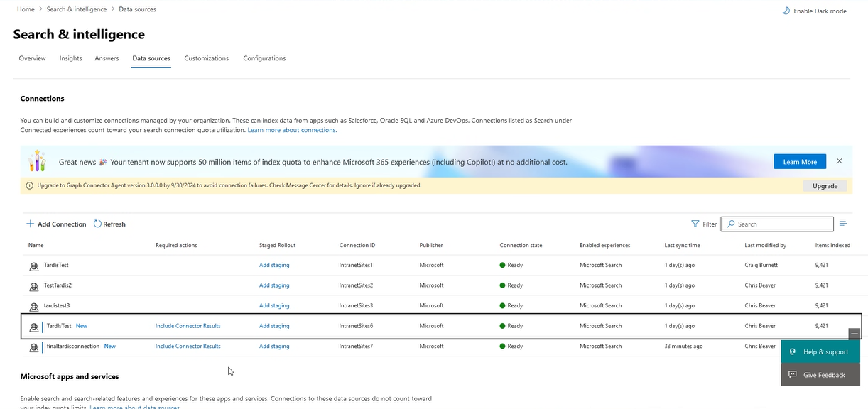This screenshot has width=868, height=409.
Task: Click Add staging for IntranetSites2
Action: point(274,285)
